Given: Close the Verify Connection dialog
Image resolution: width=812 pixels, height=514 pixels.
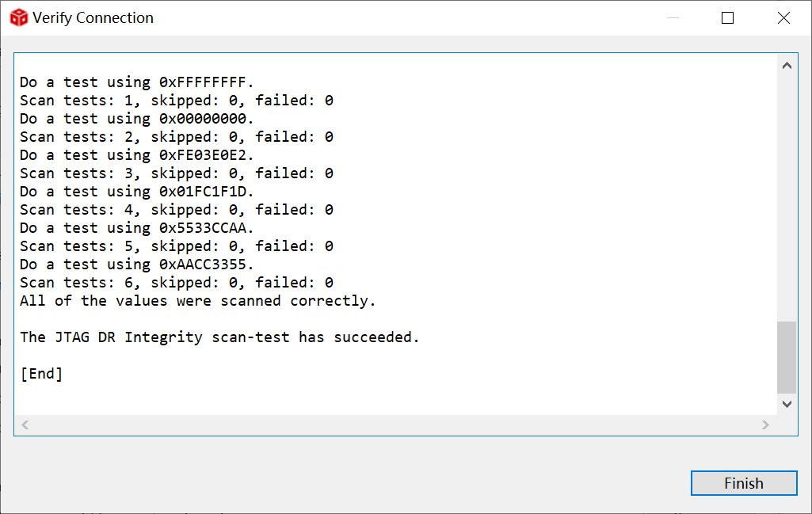Looking at the screenshot, I should click(783, 17).
